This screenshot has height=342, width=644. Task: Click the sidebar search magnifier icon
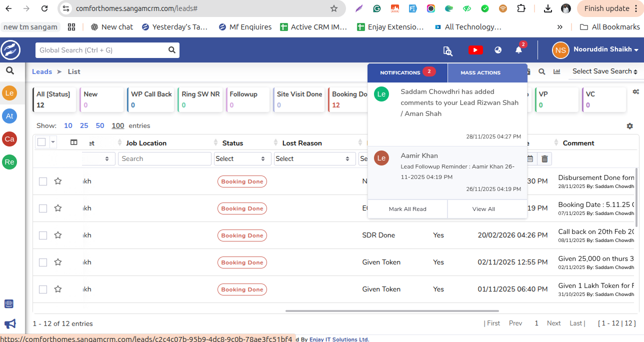[9, 71]
